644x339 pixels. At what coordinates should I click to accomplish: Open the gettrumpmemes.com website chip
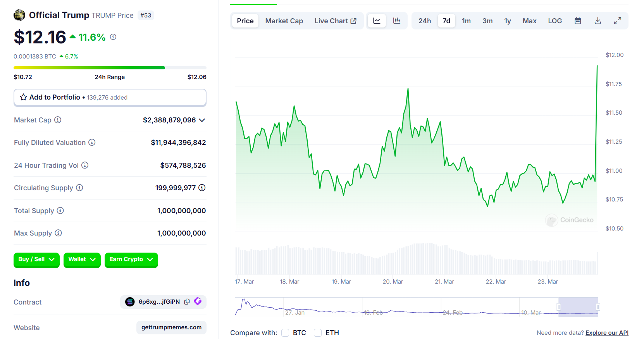[171, 327]
